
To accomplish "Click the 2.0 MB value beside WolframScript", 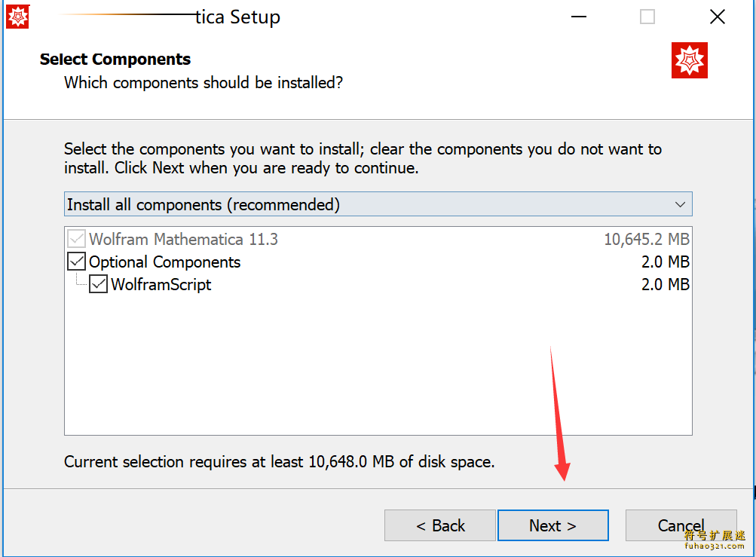I will (665, 284).
